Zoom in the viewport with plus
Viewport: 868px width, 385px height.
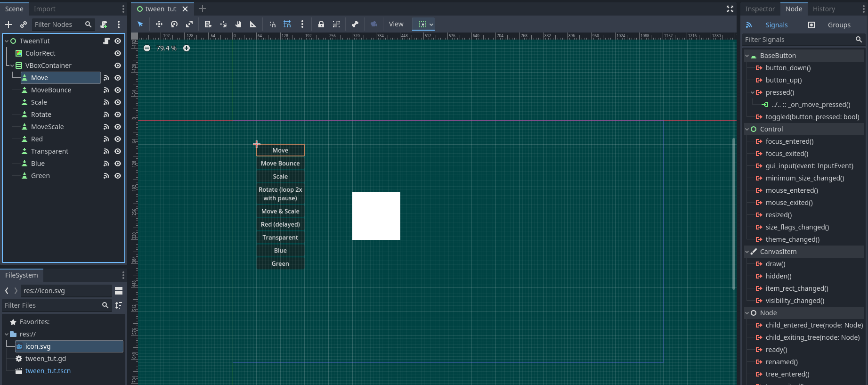click(187, 48)
